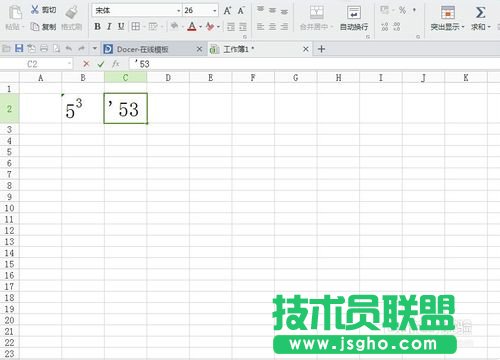Click the Cut (剪切) scissors button

point(43,10)
